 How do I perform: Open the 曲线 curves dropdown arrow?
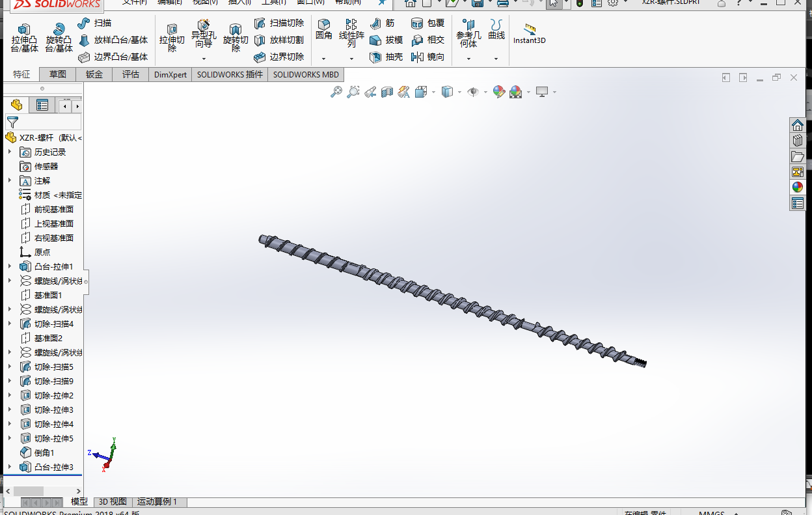pos(496,59)
